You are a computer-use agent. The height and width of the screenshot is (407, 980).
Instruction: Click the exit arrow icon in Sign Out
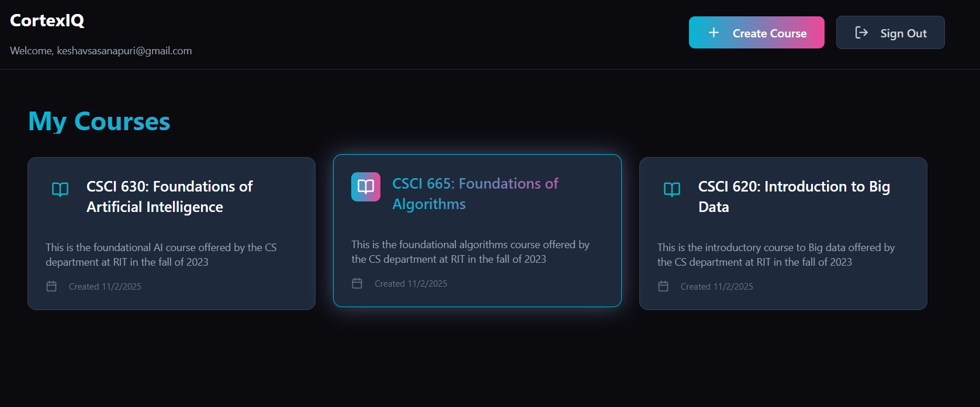click(x=861, y=33)
